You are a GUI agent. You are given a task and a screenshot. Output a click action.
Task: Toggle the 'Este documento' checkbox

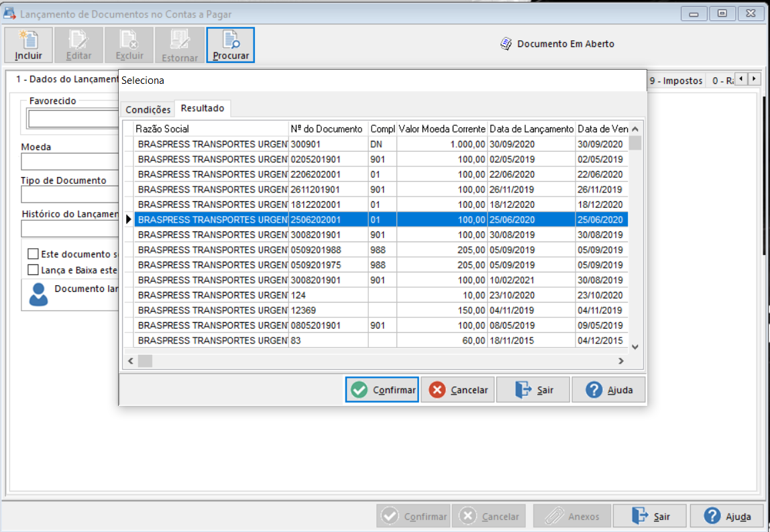tap(33, 254)
